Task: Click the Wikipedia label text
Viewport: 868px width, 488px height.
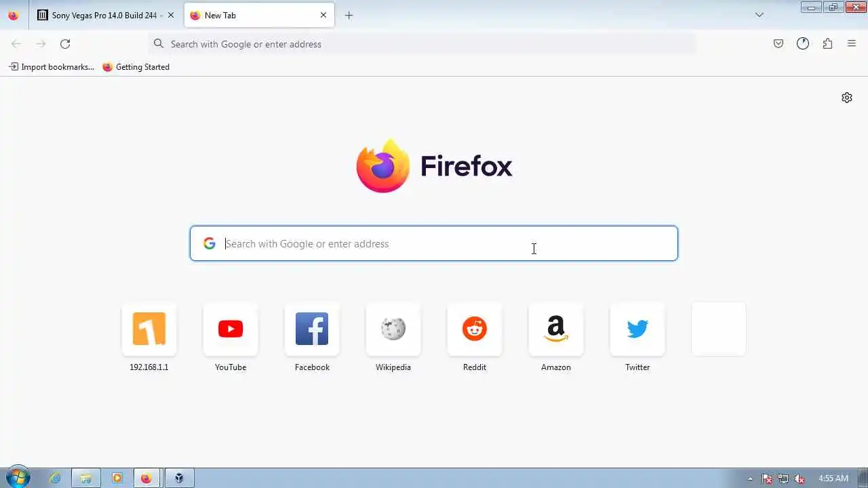Action: [393, 367]
